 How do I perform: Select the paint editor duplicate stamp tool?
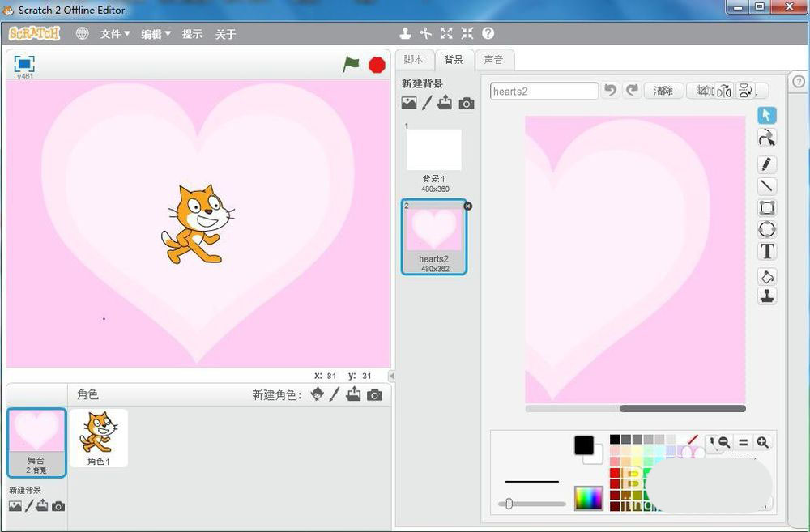click(x=766, y=296)
